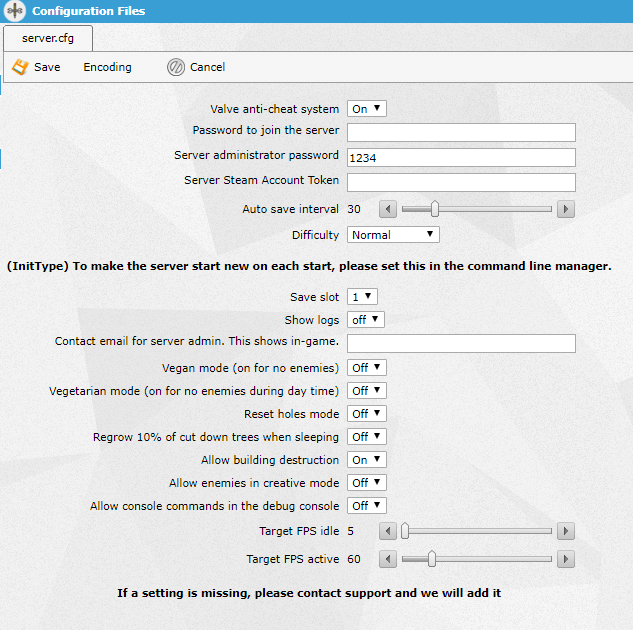
Task: Click right arrow of Target FPS idle slider
Action: (565, 531)
